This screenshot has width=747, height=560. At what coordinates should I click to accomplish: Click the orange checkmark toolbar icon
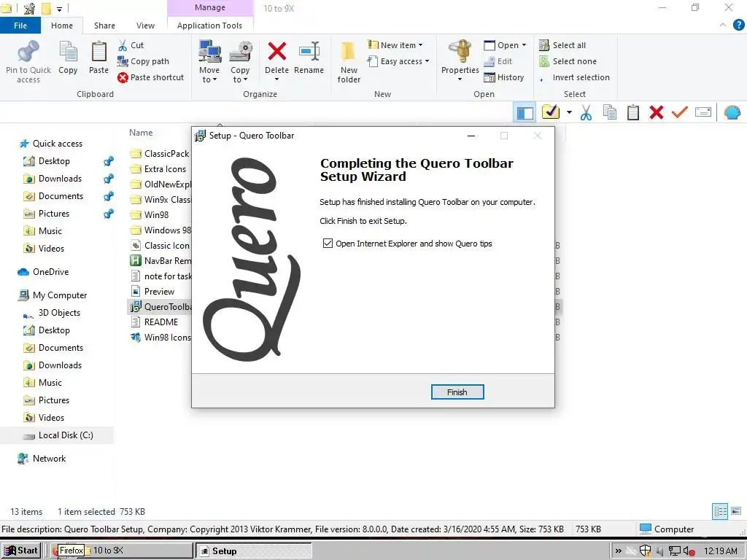pyautogui.click(x=680, y=112)
